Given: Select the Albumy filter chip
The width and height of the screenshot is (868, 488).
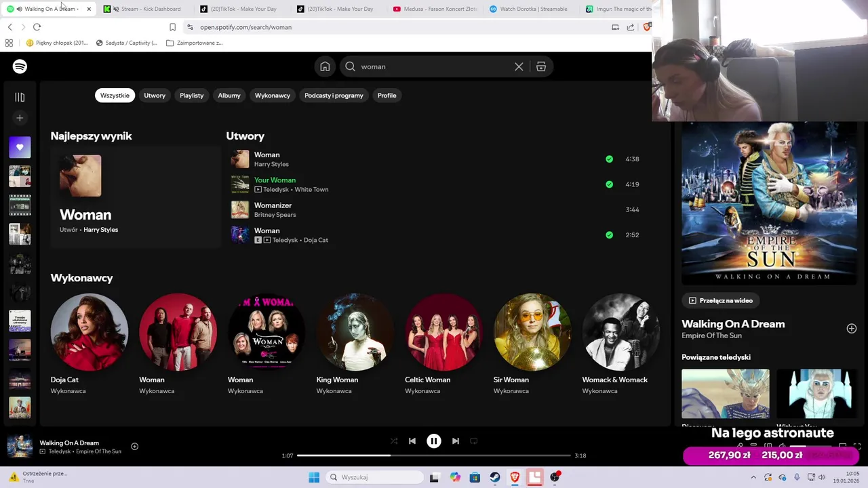Looking at the screenshot, I should tap(229, 96).
